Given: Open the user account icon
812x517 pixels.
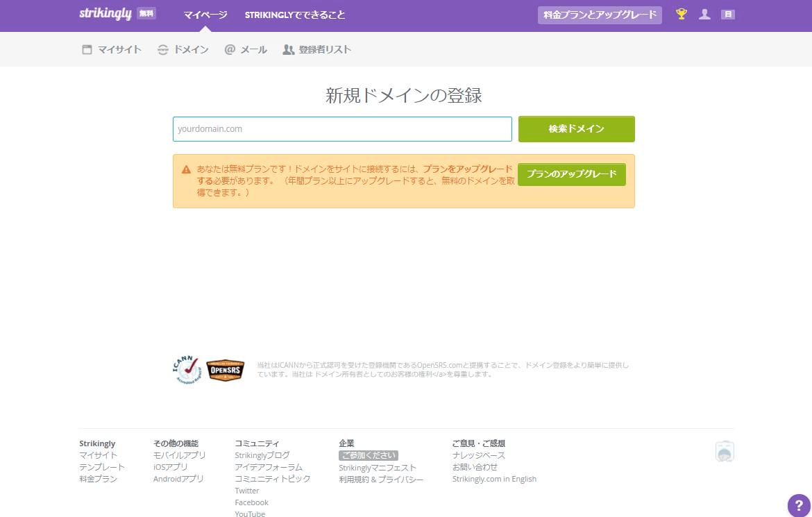Looking at the screenshot, I should (x=704, y=14).
